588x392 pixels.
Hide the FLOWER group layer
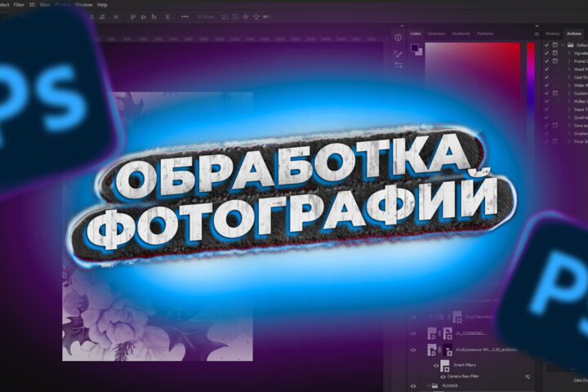click(413, 386)
